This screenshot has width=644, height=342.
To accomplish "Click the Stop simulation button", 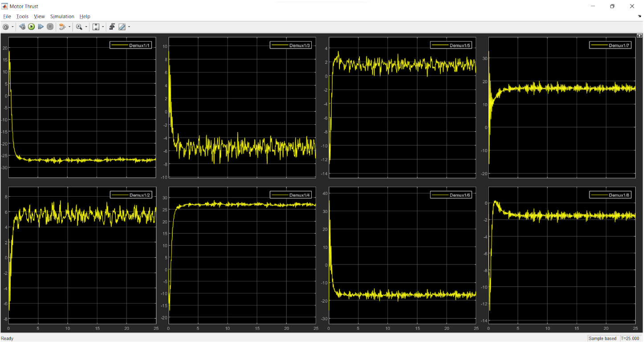I will [50, 27].
